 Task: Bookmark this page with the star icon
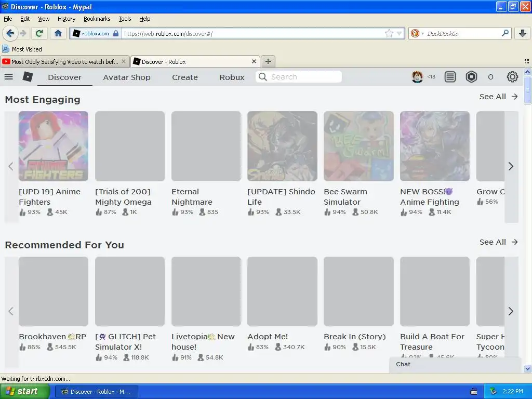click(x=389, y=33)
